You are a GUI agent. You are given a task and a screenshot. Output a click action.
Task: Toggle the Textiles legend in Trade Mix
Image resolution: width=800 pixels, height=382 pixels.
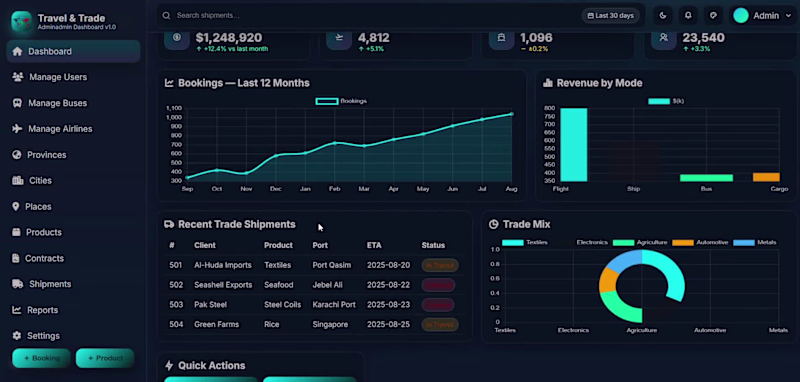point(524,242)
